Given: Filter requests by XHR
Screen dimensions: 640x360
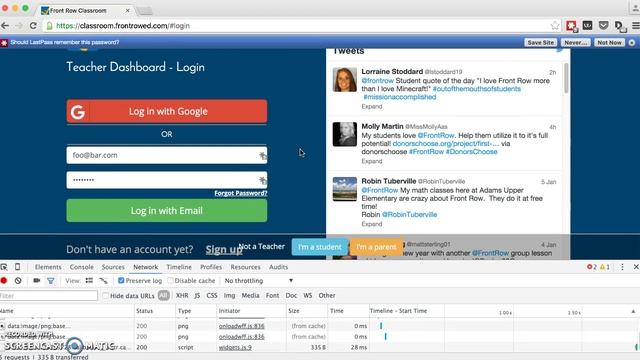Looking at the screenshot, I should tap(182, 296).
